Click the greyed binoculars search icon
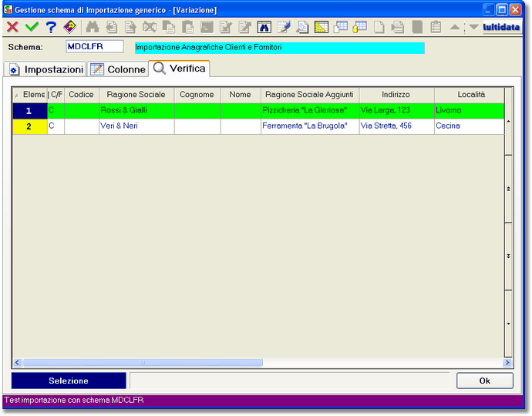 click(x=93, y=27)
